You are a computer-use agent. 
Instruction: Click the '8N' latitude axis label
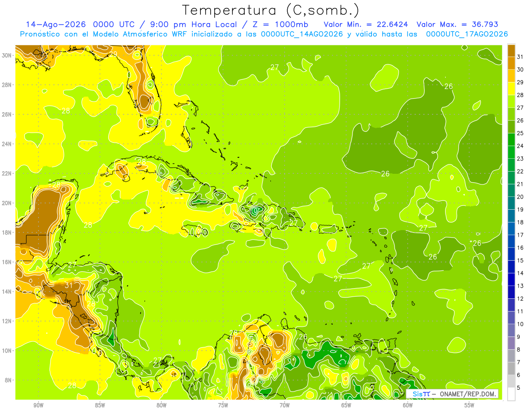[x=8, y=380]
